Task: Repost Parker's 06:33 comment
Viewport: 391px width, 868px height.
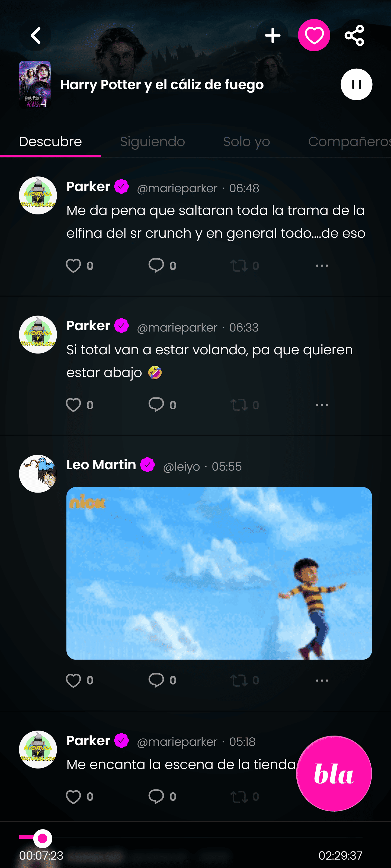Action: click(239, 405)
